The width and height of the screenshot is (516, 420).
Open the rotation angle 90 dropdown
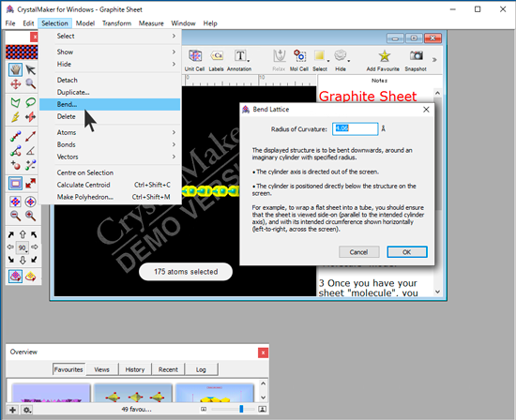point(23,247)
